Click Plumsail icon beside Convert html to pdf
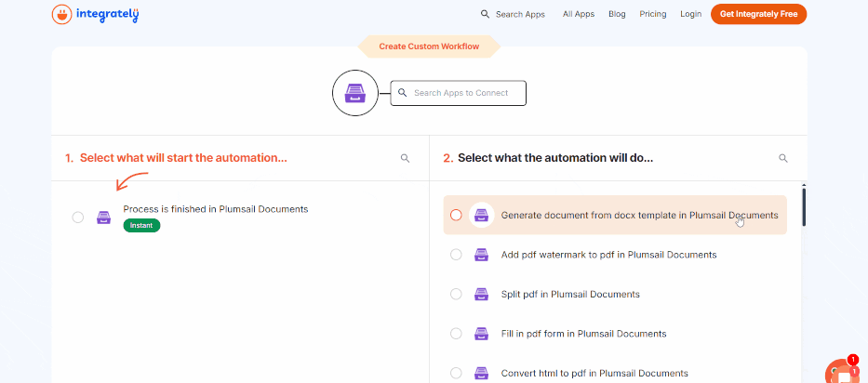The width and height of the screenshot is (868, 383). click(x=482, y=373)
